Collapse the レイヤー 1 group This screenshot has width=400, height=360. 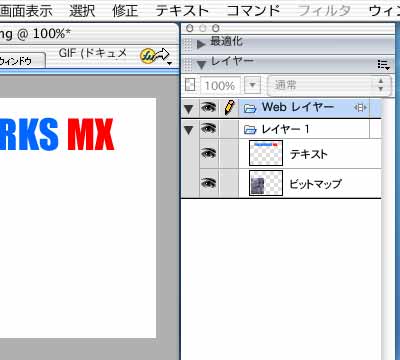189,130
